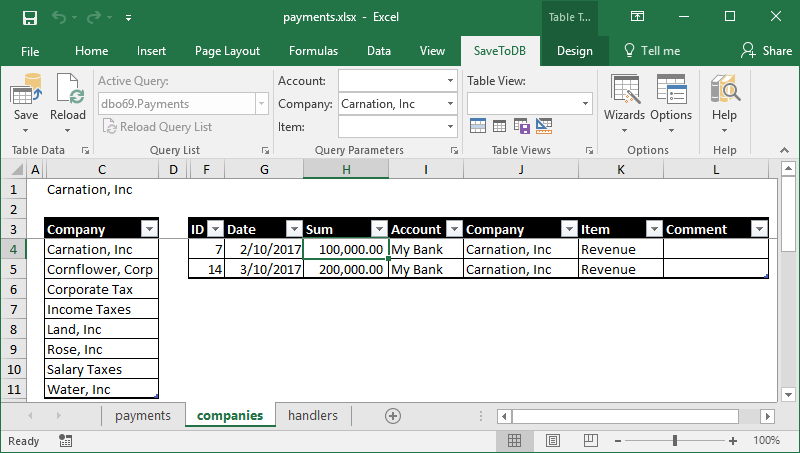The image size is (800, 453).
Task: Open the Item column filter dropdown
Action: [x=654, y=229]
